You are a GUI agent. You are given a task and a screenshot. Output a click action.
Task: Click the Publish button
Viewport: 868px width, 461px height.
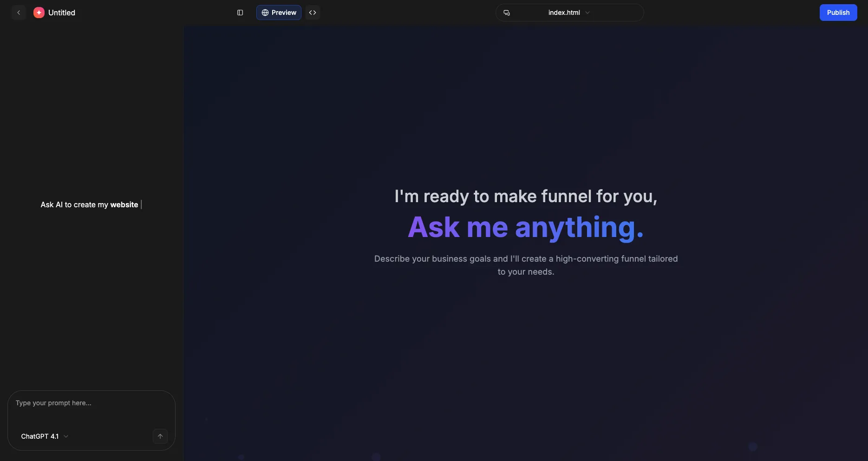[x=838, y=13]
